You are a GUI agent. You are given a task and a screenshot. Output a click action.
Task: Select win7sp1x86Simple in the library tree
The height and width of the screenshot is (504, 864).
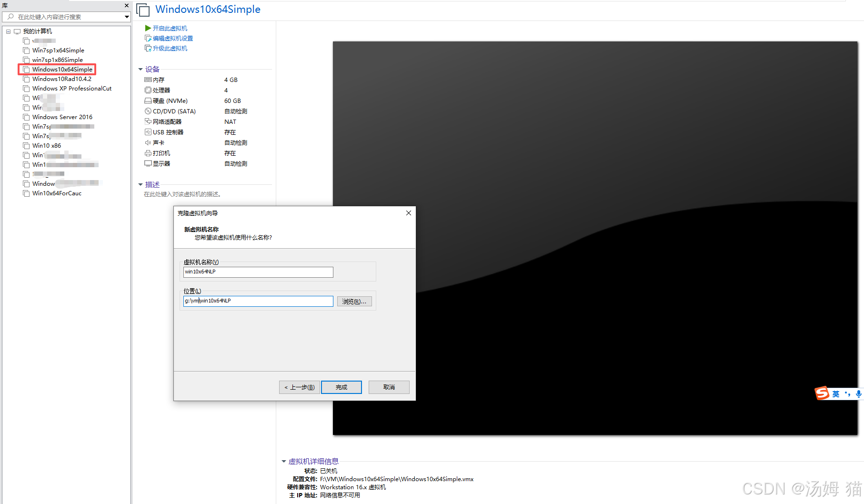click(58, 60)
